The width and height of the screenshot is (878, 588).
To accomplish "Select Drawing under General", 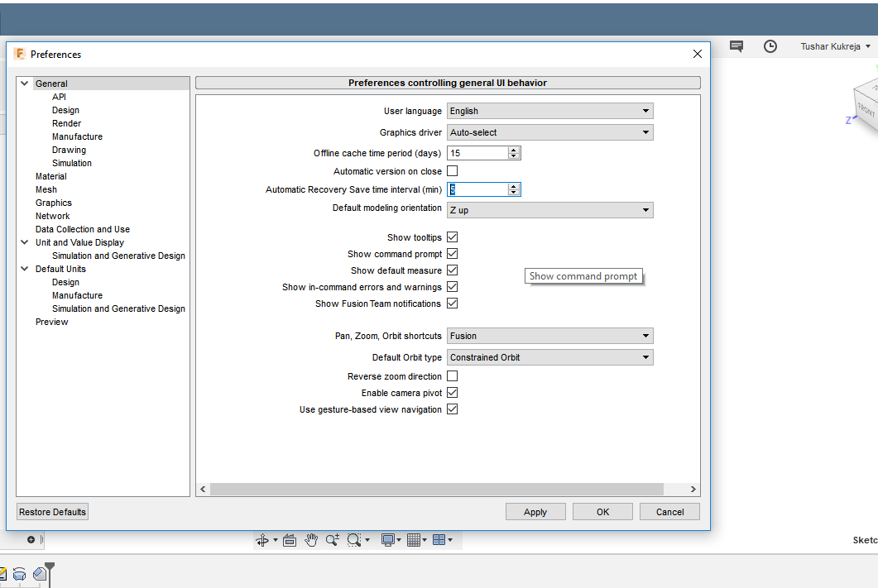I will point(69,150).
